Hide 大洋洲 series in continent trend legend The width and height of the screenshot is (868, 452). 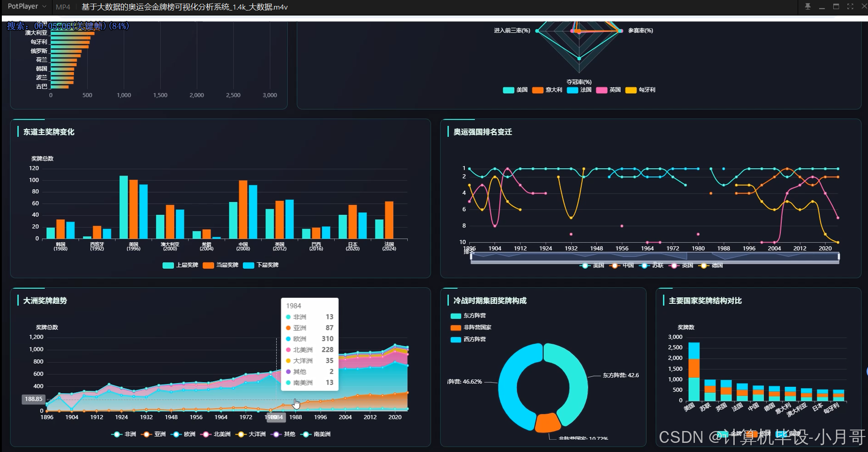[250, 434]
